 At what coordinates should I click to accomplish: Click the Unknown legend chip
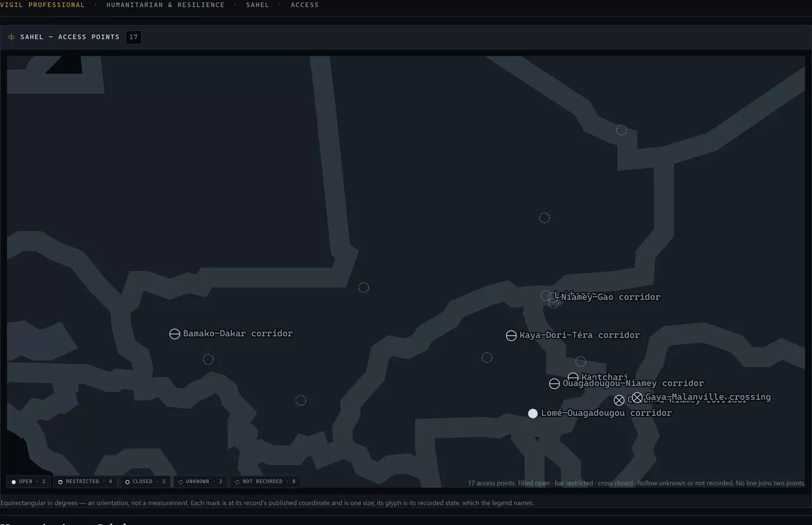click(x=200, y=482)
